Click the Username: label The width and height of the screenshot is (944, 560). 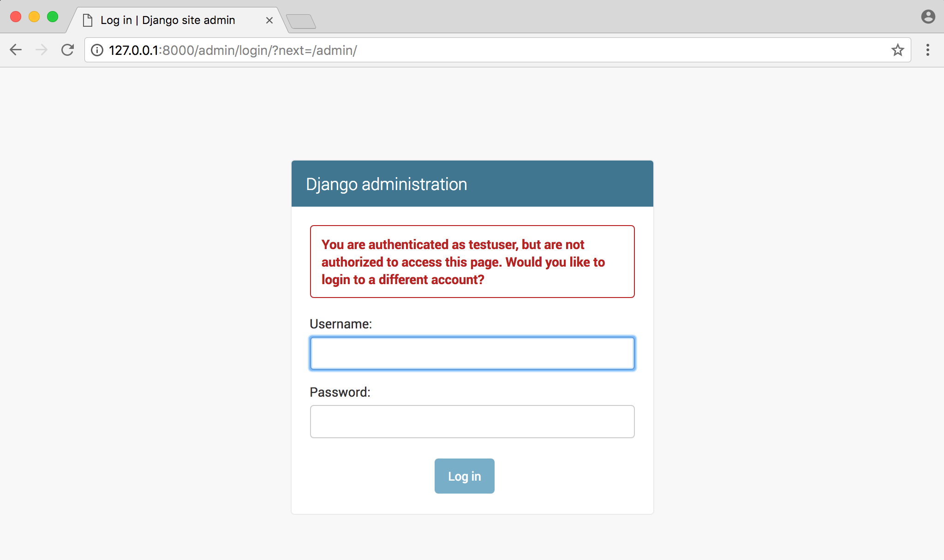pos(341,324)
